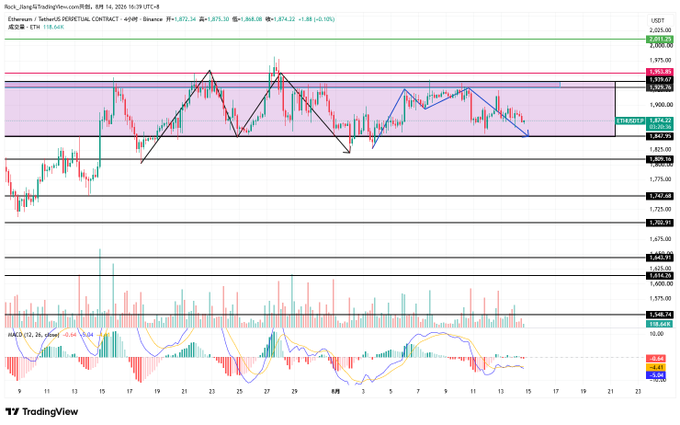Select the 1,643.91 price level label
Screen dimensions: 680x425
click(660, 258)
